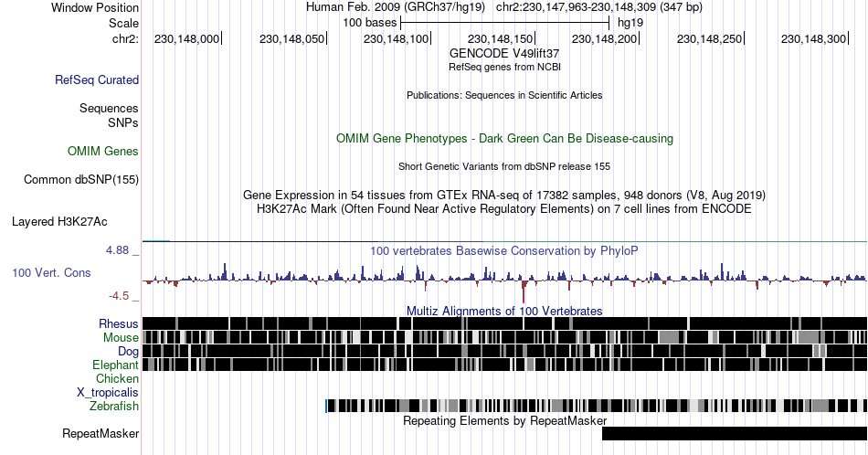Click the 100 bases scale bar
868x455 pixels.
(505, 23)
